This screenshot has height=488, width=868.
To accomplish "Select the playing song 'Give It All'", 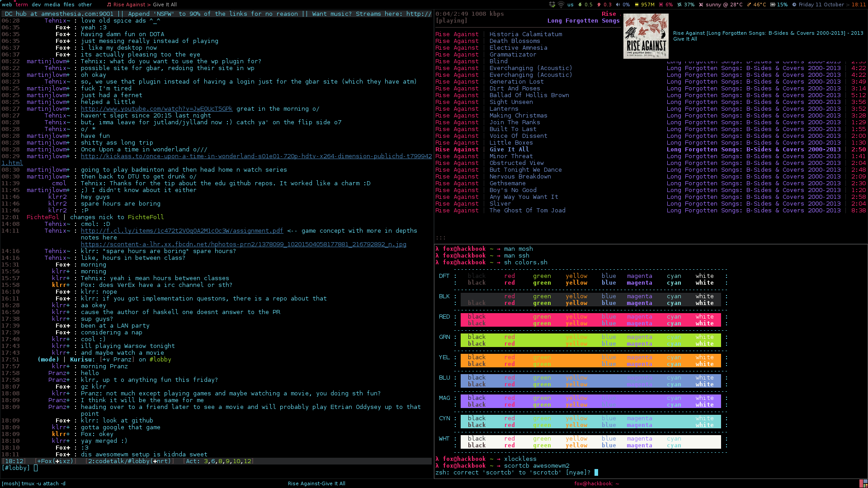I will click(x=509, y=150).
